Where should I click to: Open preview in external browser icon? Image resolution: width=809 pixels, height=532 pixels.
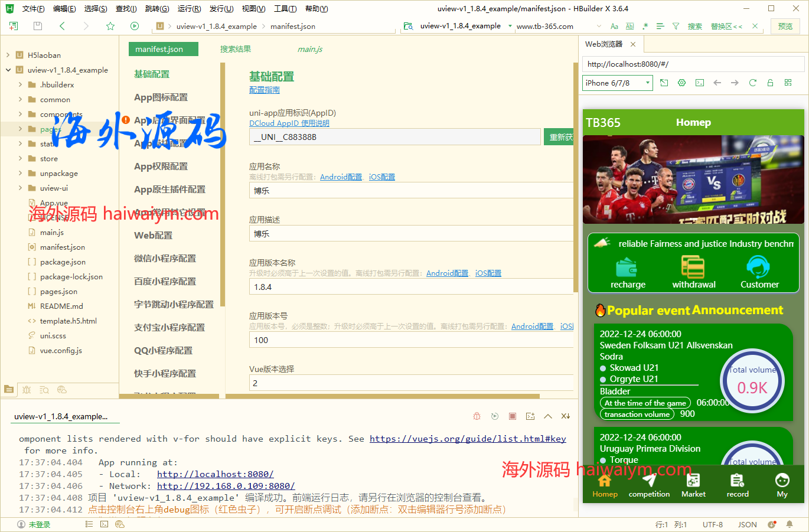[x=664, y=83]
